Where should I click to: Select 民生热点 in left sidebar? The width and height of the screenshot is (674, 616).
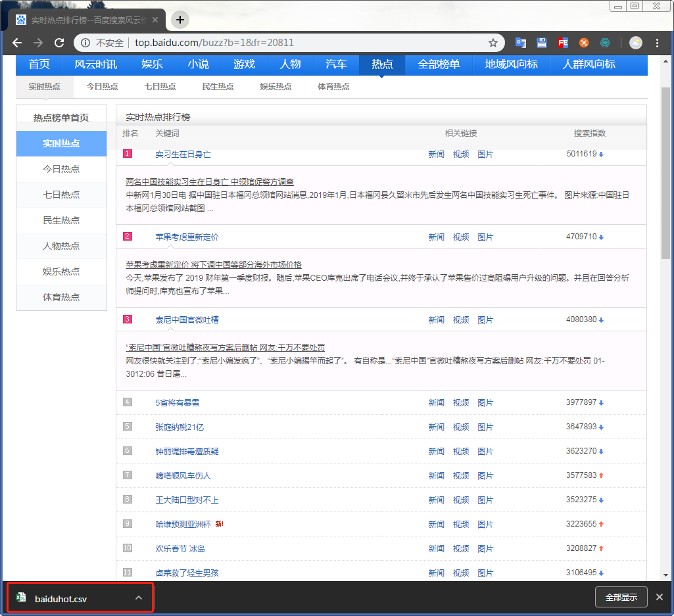click(x=61, y=220)
